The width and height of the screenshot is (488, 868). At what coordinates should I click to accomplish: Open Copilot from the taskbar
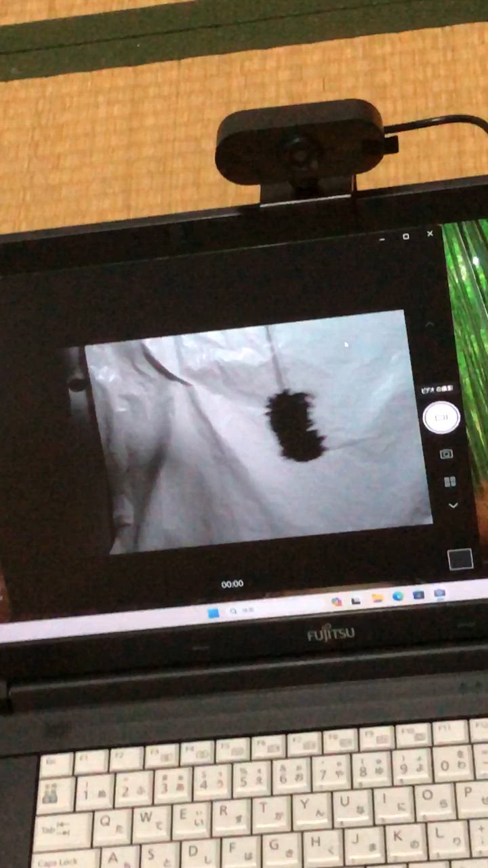point(336,601)
